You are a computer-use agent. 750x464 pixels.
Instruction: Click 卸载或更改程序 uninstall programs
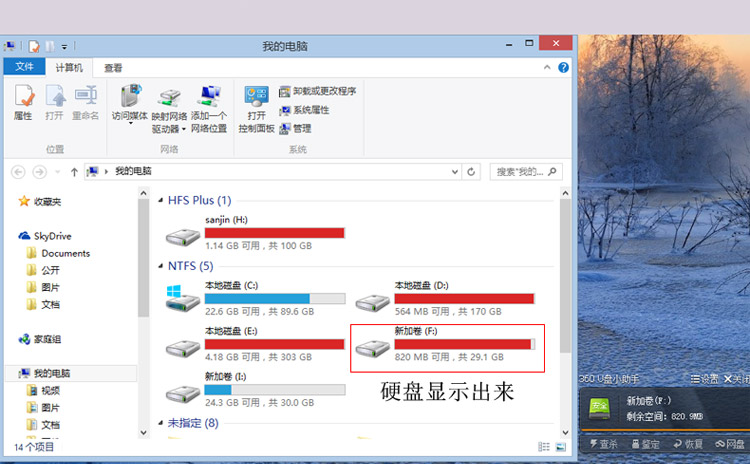(318, 91)
